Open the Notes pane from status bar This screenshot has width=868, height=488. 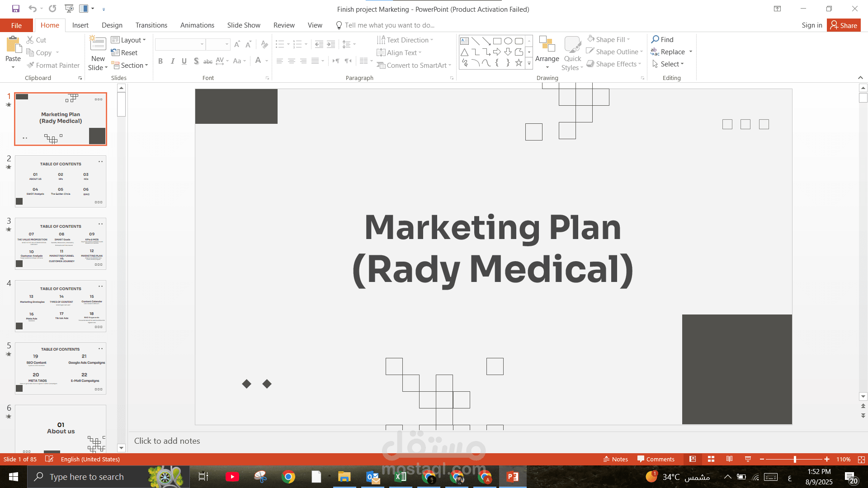[x=616, y=459]
